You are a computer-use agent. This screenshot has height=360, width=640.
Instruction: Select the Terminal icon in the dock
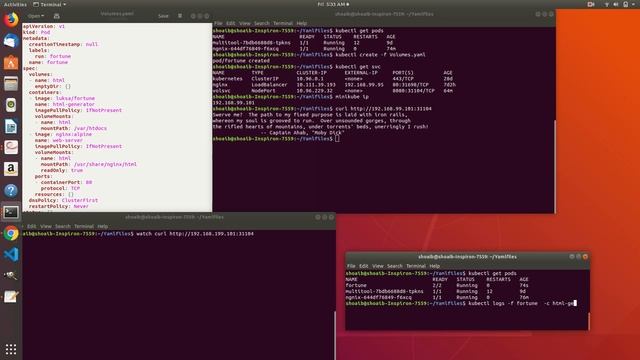pos(11,212)
